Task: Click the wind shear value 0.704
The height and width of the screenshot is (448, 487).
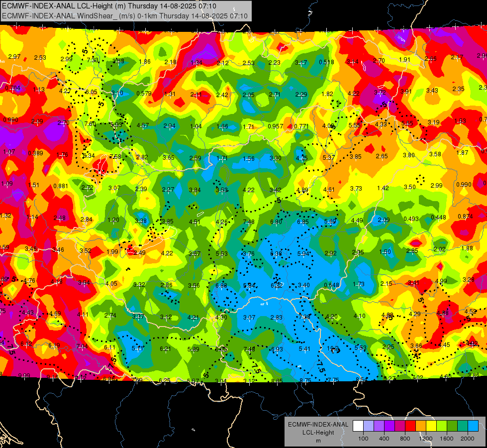Action: [12, 88]
